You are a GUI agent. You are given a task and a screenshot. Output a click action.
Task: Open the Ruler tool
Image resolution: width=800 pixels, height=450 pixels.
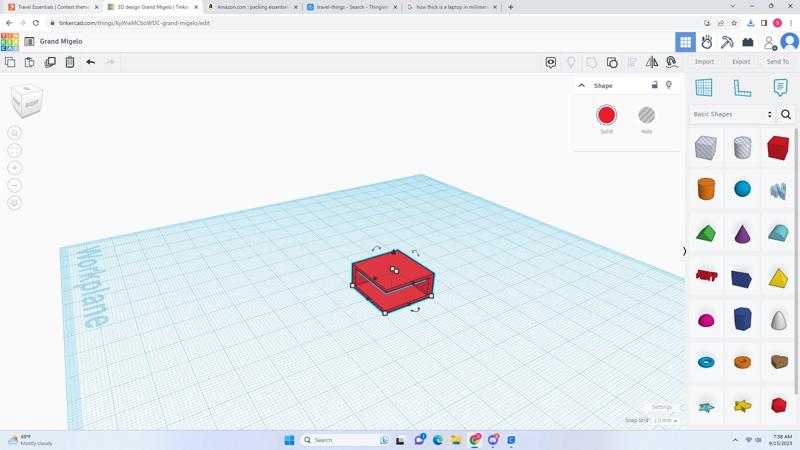click(742, 88)
